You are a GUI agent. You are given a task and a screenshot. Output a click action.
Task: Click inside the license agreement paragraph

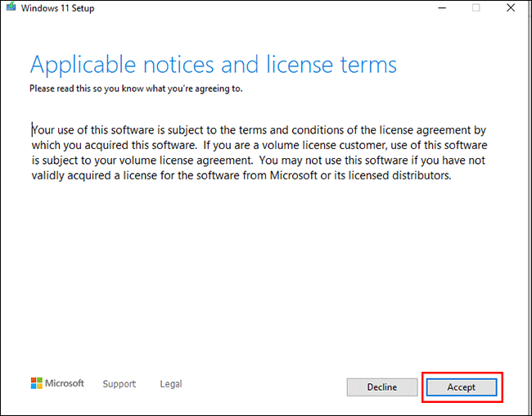coord(259,153)
